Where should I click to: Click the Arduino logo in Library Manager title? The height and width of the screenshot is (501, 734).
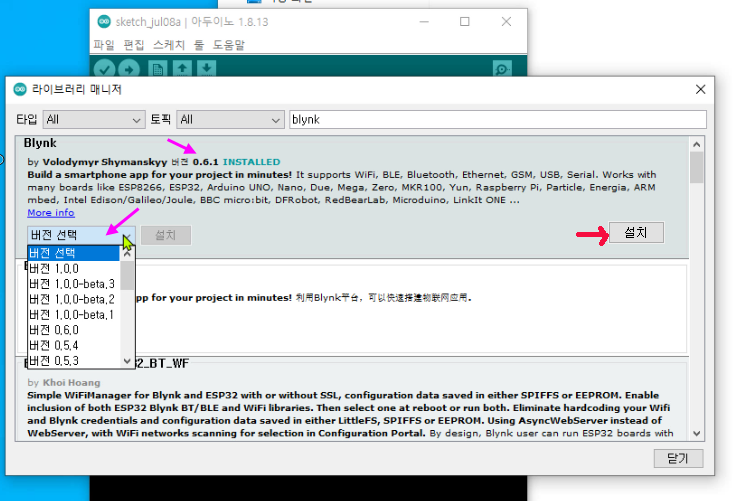coord(20,89)
